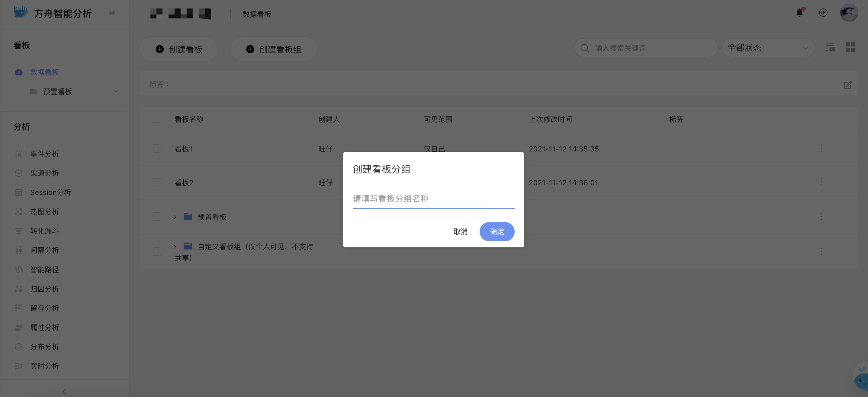Open more options for 自定义看板组 row
868x397 pixels.
[821, 251]
